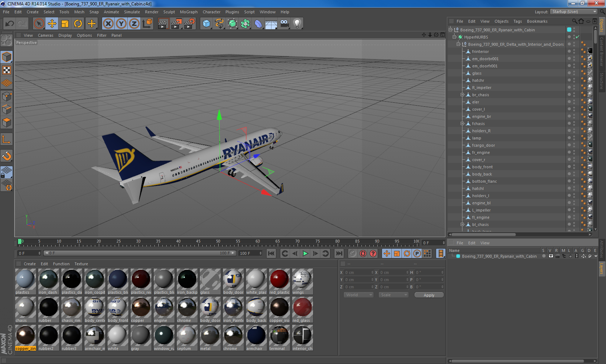Expand fchasis object

[x=462, y=124]
